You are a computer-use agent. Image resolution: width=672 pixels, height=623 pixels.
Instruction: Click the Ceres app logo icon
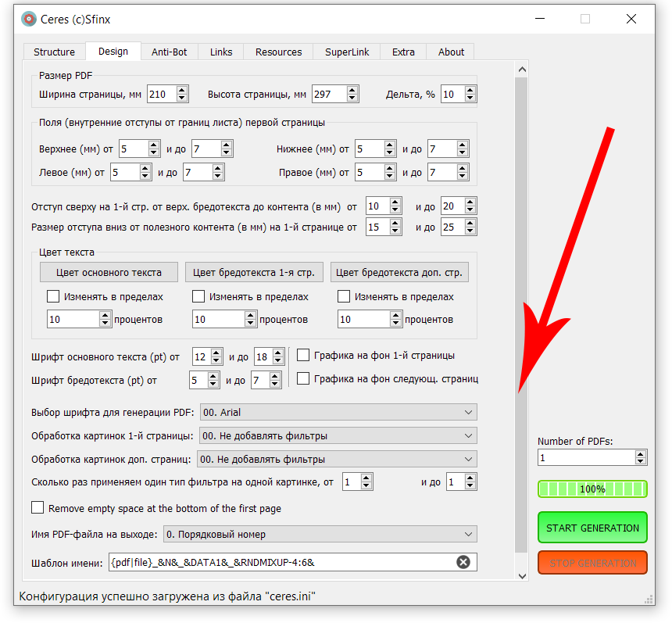click(29, 19)
